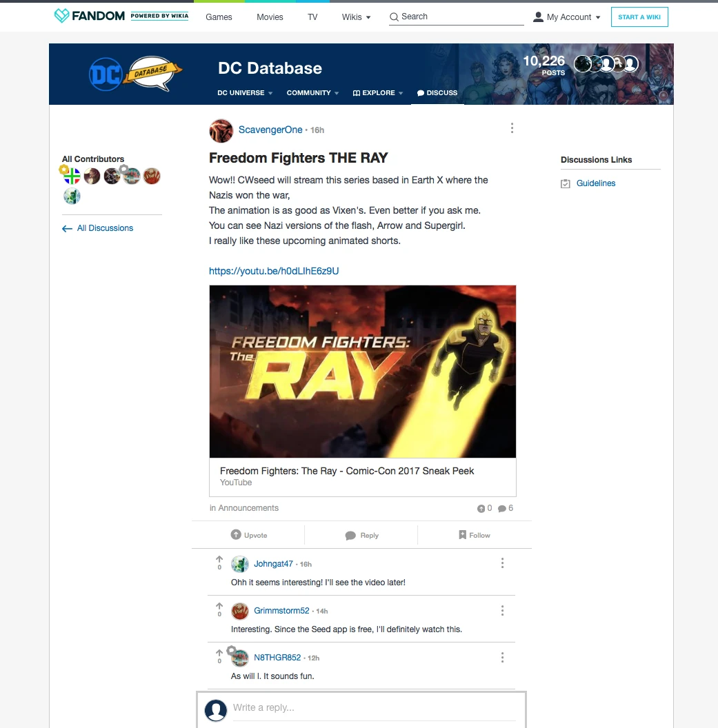This screenshot has width=718, height=728.
Task: Switch to the Discuss tab
Action: (437, 93)
